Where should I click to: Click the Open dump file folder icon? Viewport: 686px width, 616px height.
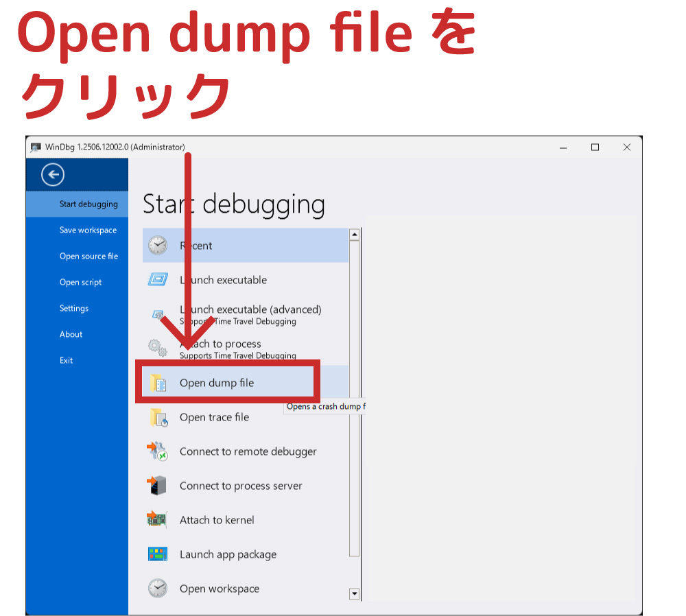(x=158, y=383)
